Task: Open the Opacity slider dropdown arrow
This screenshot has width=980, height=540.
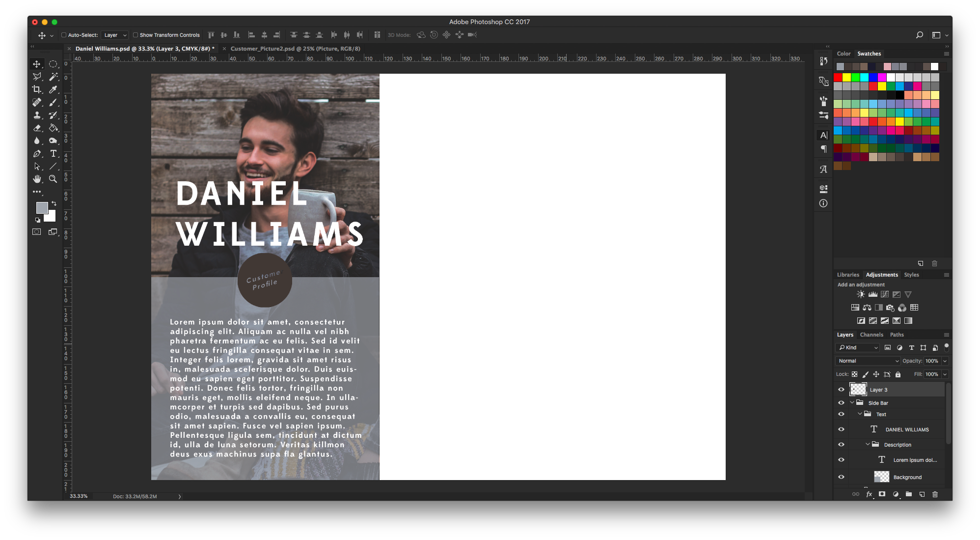Action: (945, 361)
